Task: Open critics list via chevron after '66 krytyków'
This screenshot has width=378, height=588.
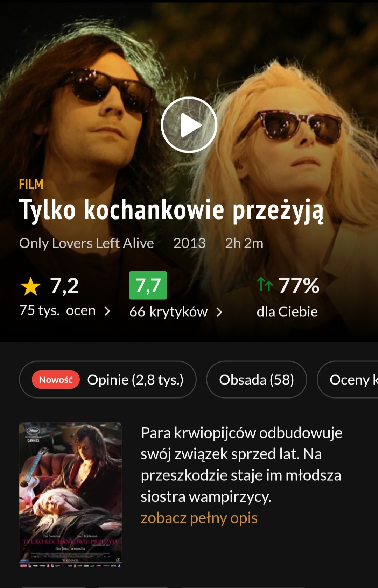Action: [x=219, y=312]
